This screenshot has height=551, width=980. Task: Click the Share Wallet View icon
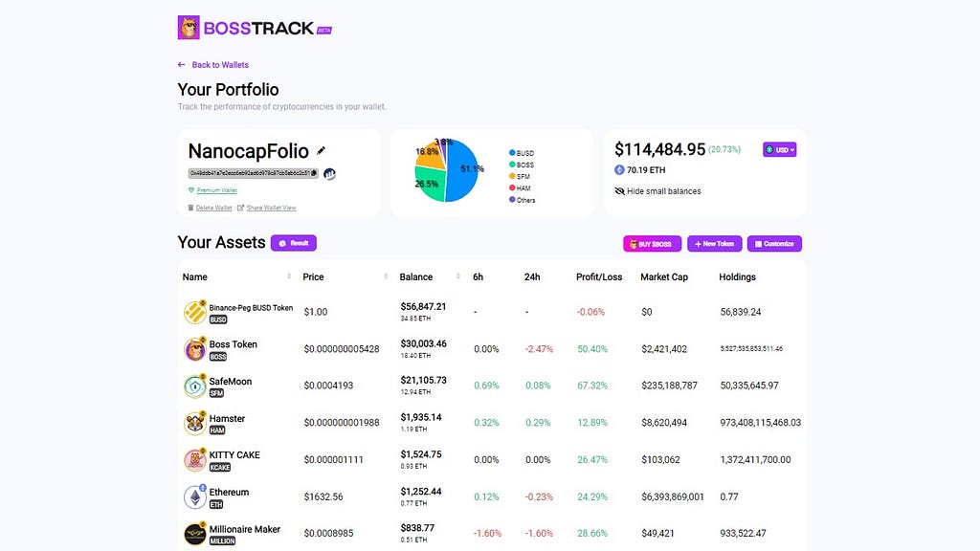(240, 208)
